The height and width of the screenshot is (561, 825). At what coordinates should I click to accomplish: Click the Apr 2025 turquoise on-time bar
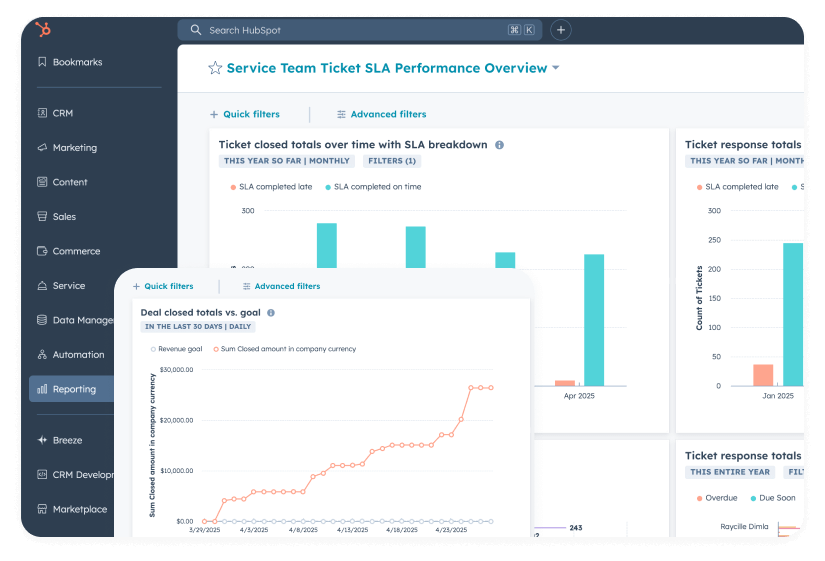tap(594, 320)
